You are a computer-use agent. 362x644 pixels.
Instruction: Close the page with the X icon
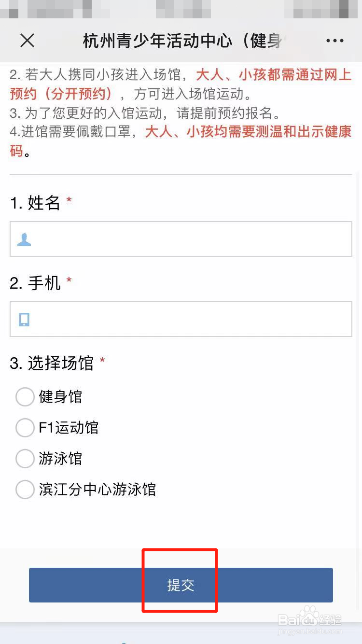[x=28, y=41]
